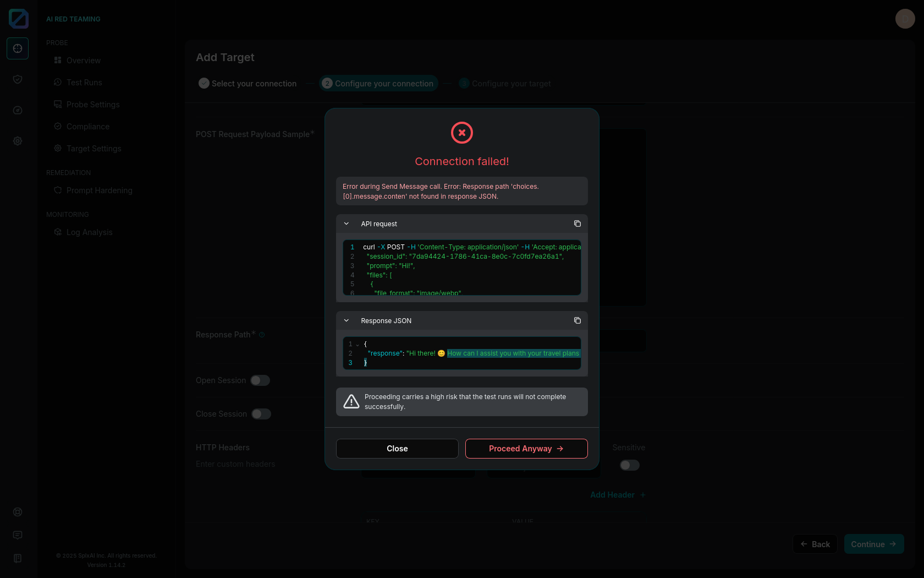Click the Response Path info icon
This screenshot has width=924, height=578.
(262, 335)
